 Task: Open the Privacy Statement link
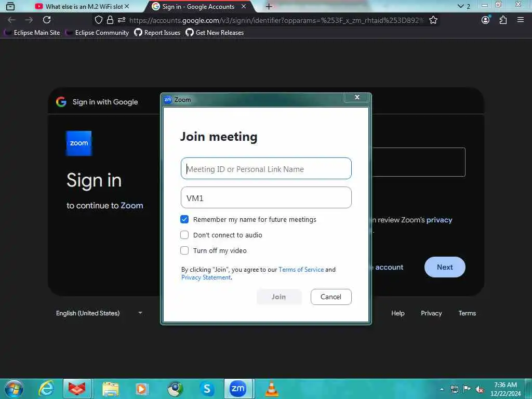206,277
